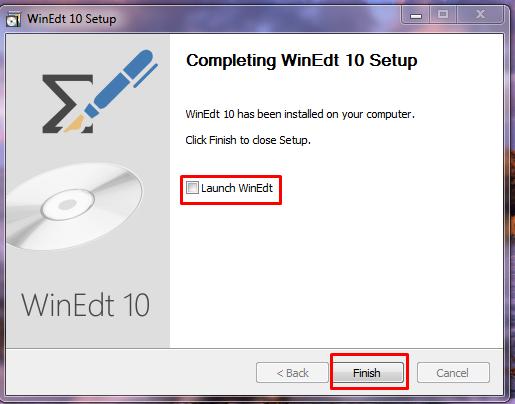Screen dimensions: 515x404
Task: Click the WinEdt 10 Setup title bar text
Action: [72, 19]
